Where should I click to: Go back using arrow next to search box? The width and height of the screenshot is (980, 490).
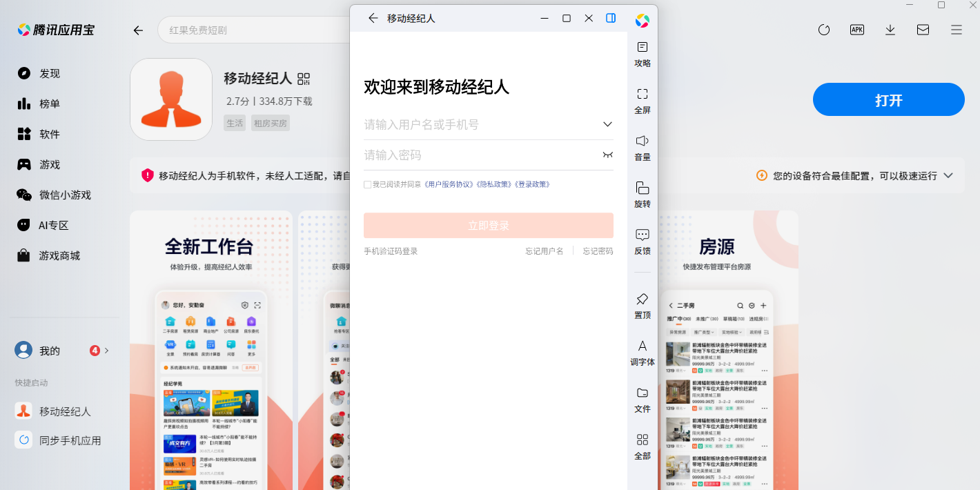click(x=138, y=30)
